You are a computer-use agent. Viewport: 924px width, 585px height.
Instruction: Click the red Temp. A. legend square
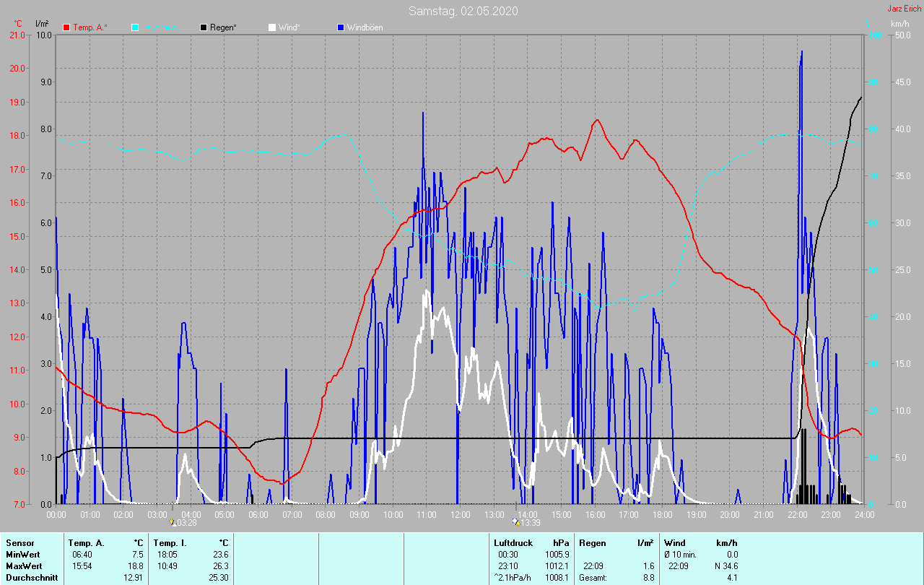[x=67, y=27]
